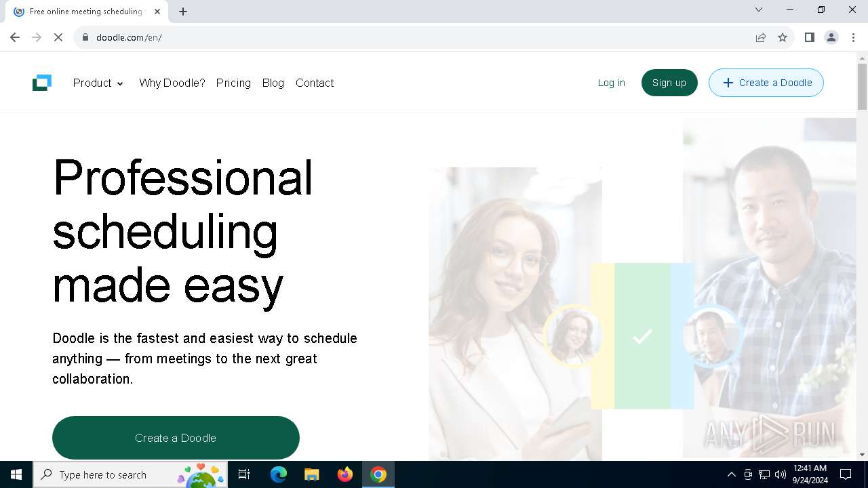Image resolution: width=868 pixels, height=488 pixels.
Task: Open the Chrome three-dot menu
Action: pyautogui.click(x=853, y=37)
